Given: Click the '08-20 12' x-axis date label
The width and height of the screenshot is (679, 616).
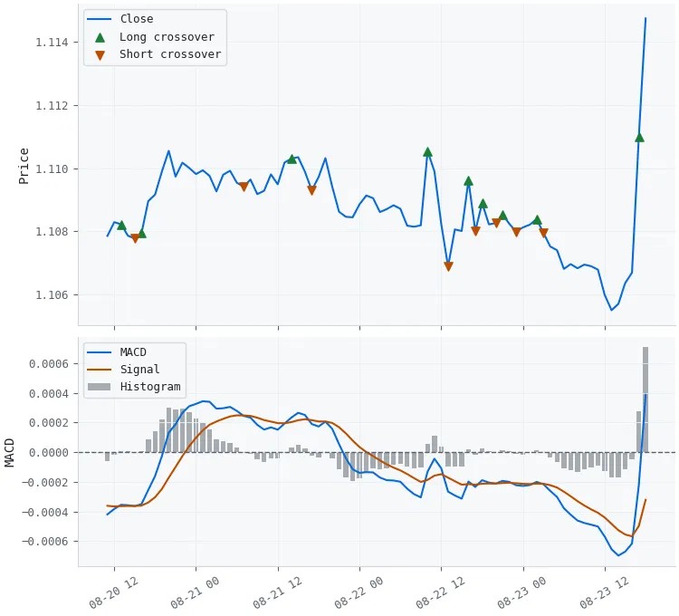Looking at the screenshot, I should [112, 592].
